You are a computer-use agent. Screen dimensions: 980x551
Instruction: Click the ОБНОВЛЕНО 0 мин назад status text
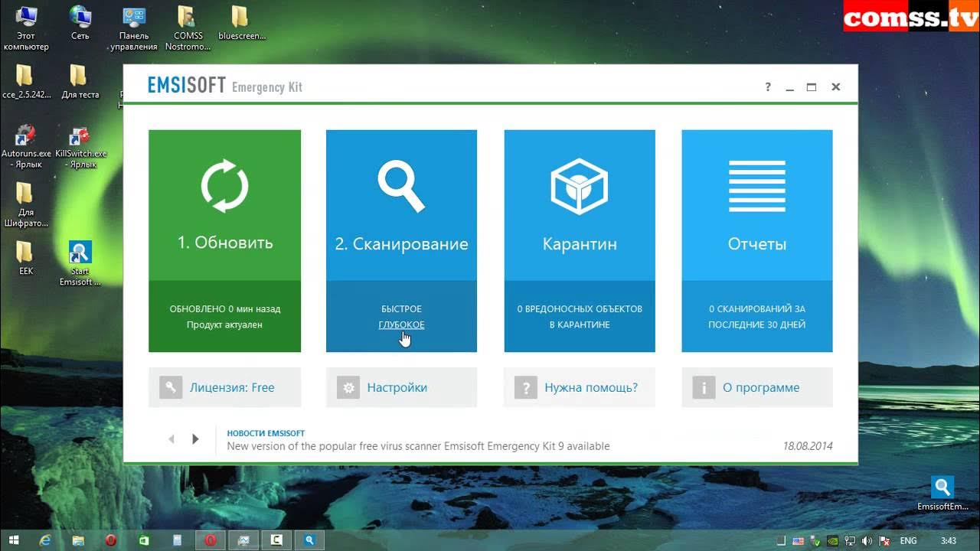pos(225,309)
